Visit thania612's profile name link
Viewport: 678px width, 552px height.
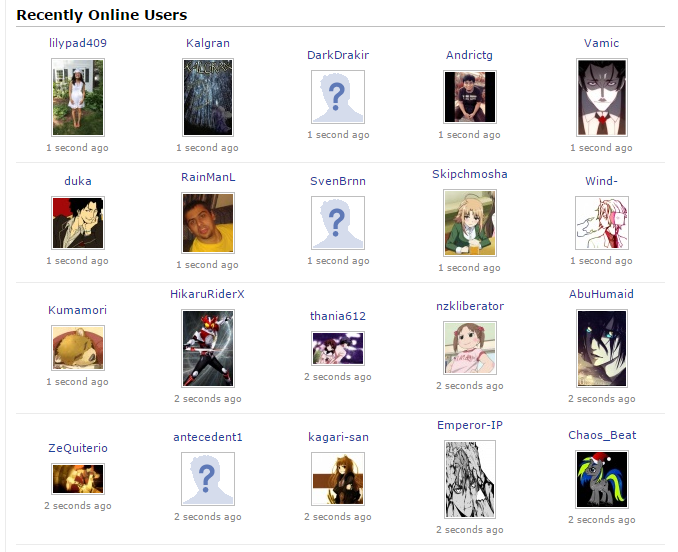338,316
